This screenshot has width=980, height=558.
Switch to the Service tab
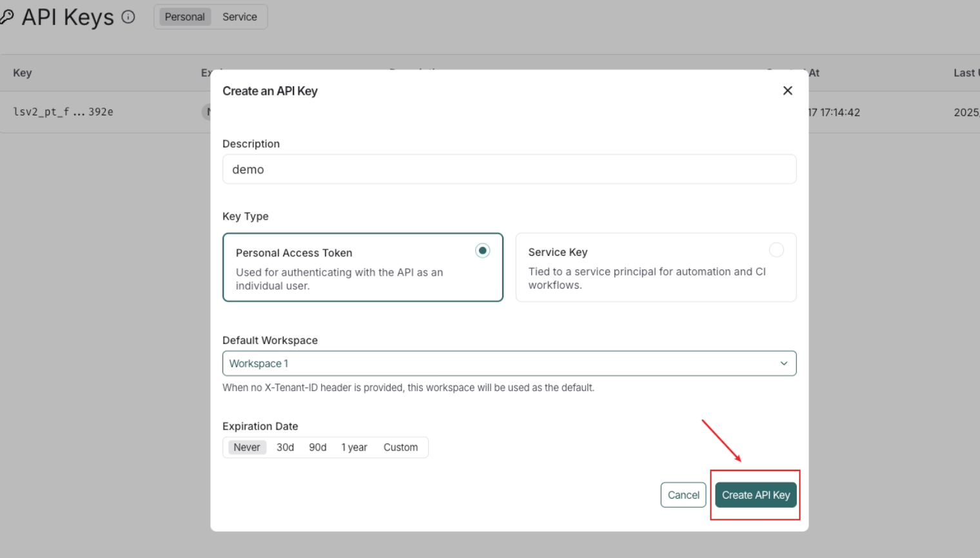pyautogui.click(x=239, y=17)
